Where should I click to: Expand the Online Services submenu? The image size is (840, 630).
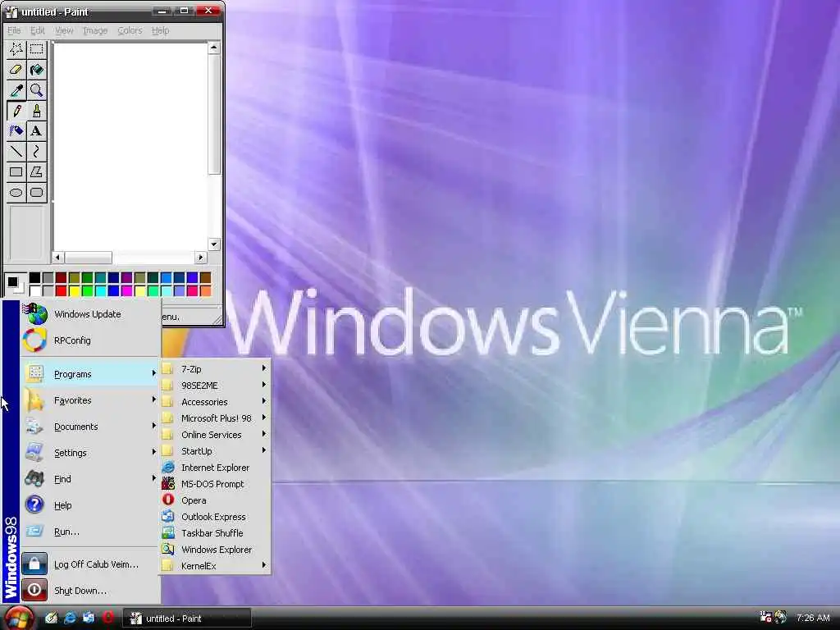tap(215, 435)
